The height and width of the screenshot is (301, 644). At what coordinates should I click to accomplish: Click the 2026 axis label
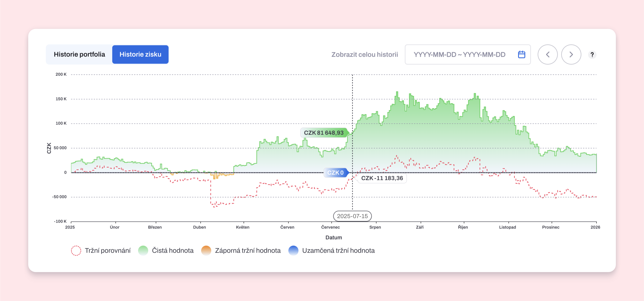(x=595, y=227)
